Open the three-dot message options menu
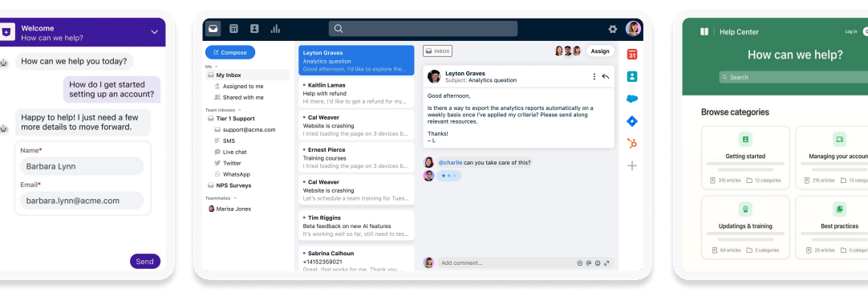The image size is (868, 301). tap(594, 76)
